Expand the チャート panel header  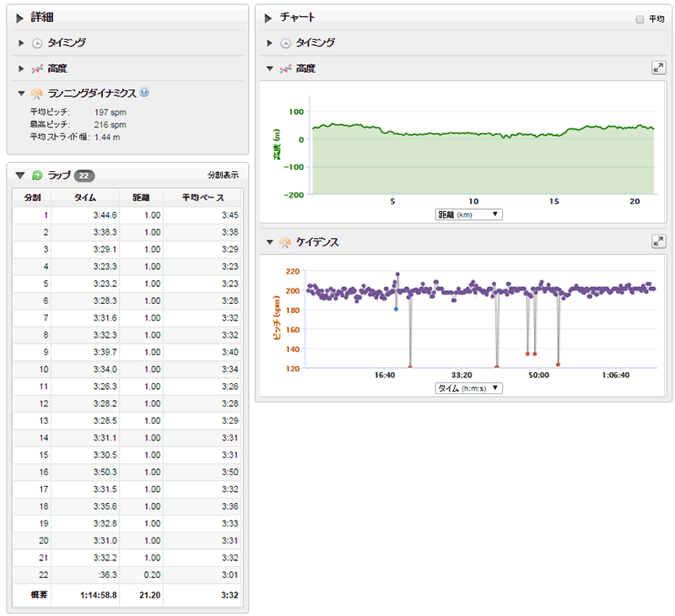[x=267, y=17]
